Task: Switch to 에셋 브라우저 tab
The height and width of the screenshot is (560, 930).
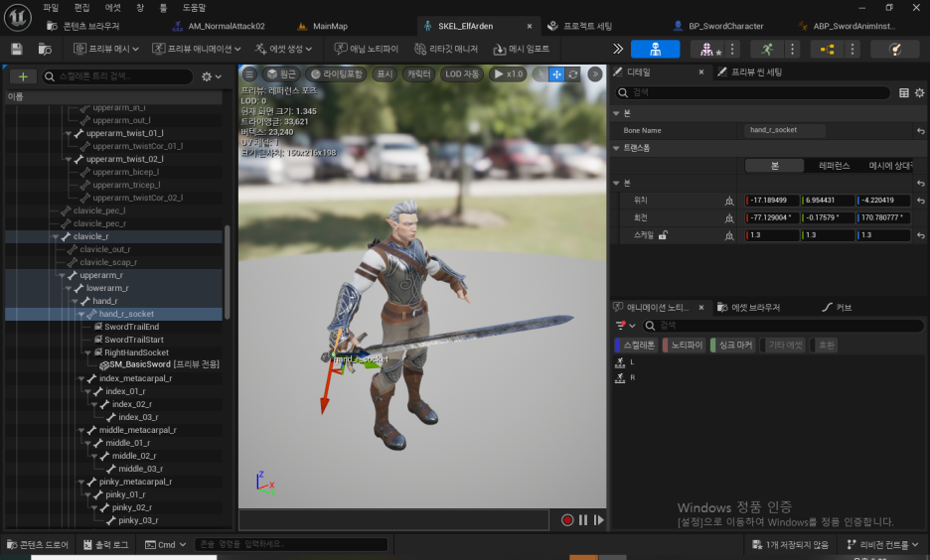Action: tap(749, 308)
